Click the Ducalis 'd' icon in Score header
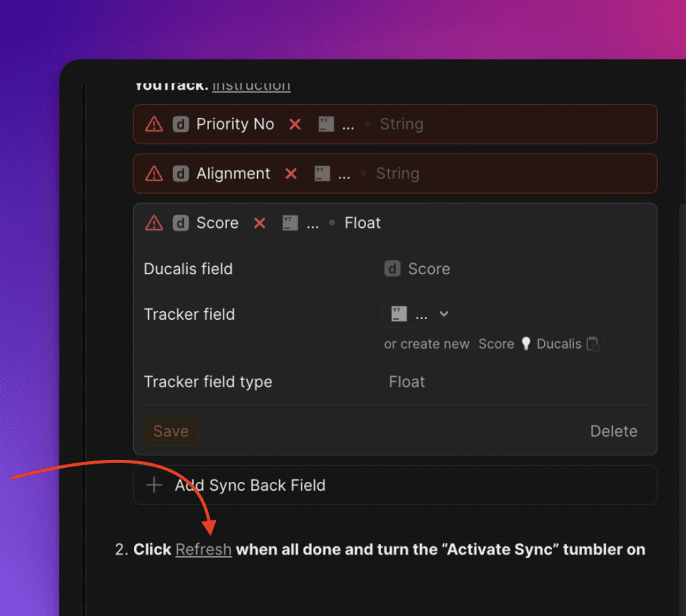Viewport: 686px width, 616px height. [181, 223]
